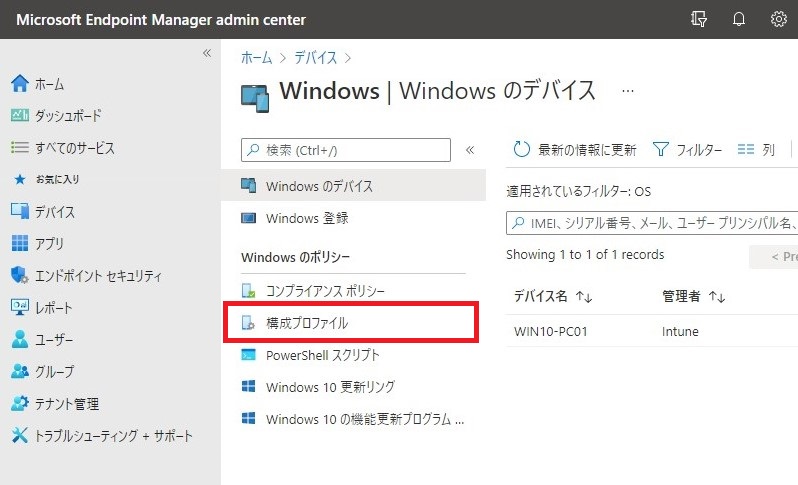The image size is (798, 485).
Task: Click the デバイス monitor icon in sidebar
Action: [20, 211]
